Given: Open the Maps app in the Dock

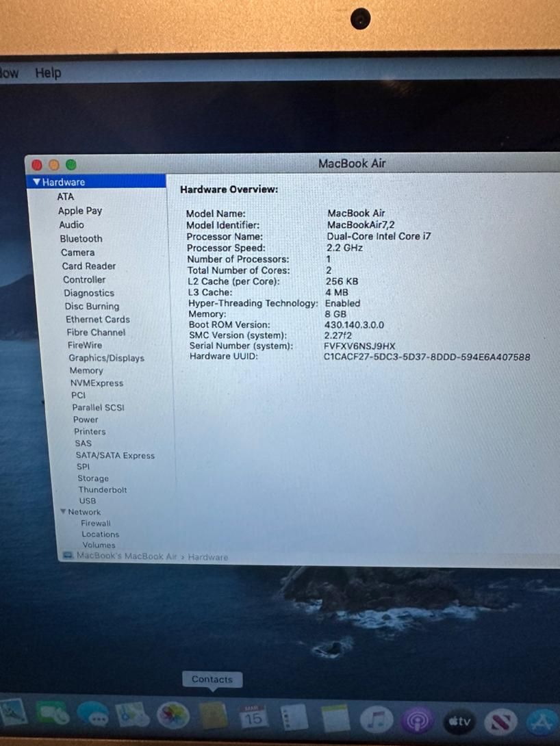Looking at the screenshot, I should click(x=133, y=714).
